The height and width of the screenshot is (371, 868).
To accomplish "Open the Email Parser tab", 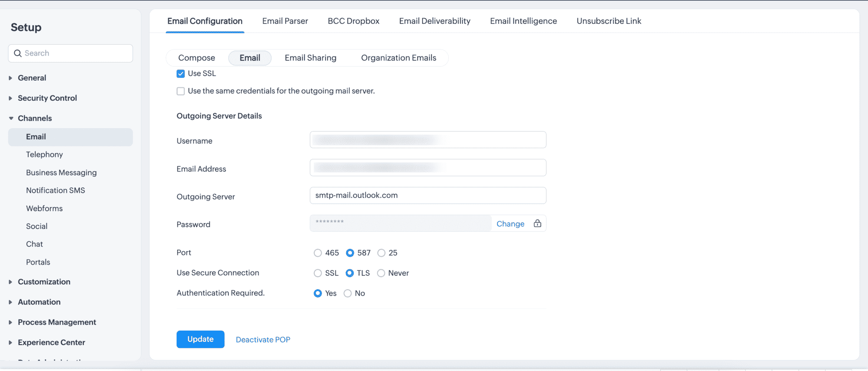I will click(x=285, y=21).
